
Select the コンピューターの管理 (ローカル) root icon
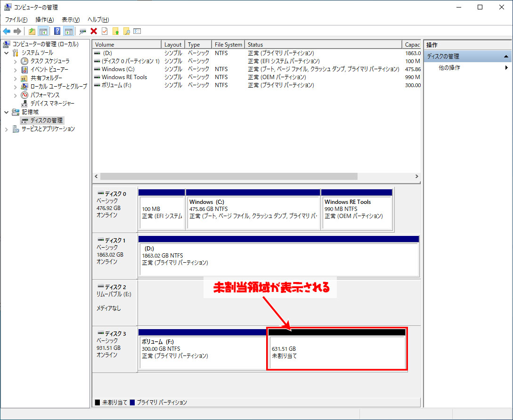tap(7, 44)
